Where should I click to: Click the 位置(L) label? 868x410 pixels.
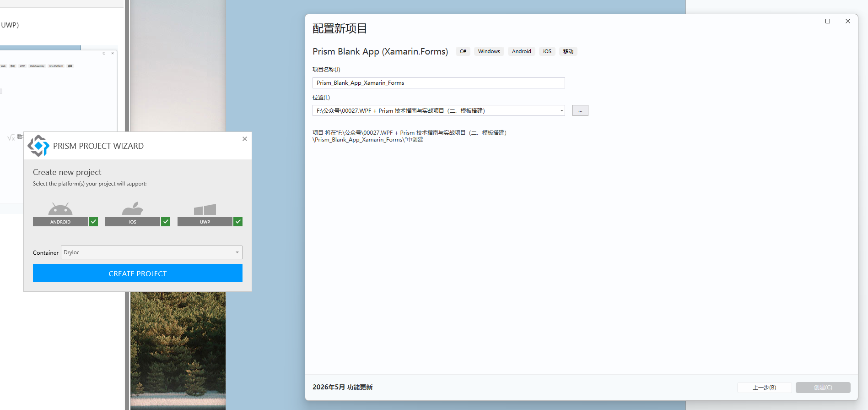pos(321,98)
